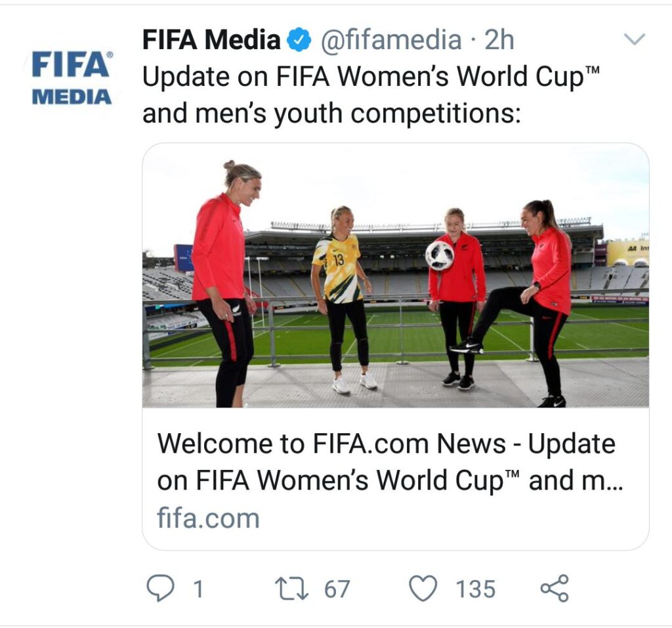
Task: Click the 'Update on FIFA Women's World Cup' tweet text
Action: click(x=371, y=77)
